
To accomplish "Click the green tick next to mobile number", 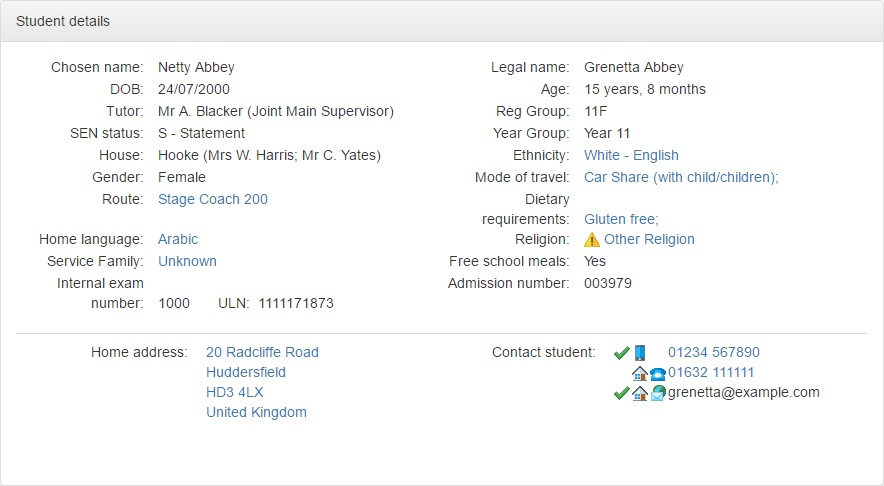I will pyautogui.click(x=621, y=353).
